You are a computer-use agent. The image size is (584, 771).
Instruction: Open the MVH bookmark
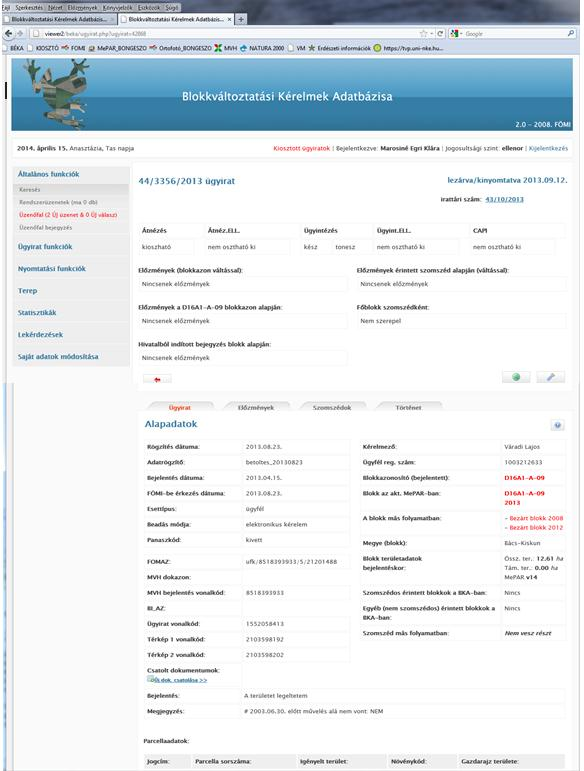tap(226, 48)
